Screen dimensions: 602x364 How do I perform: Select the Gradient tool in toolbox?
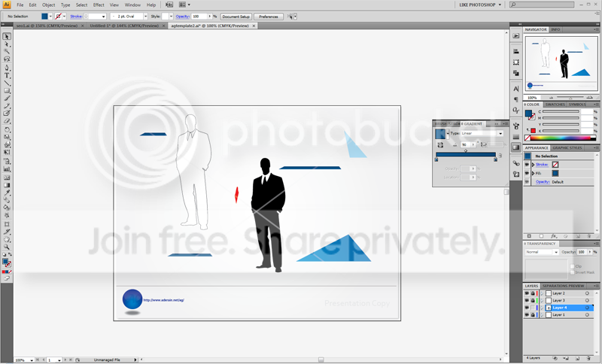point(7,185)
